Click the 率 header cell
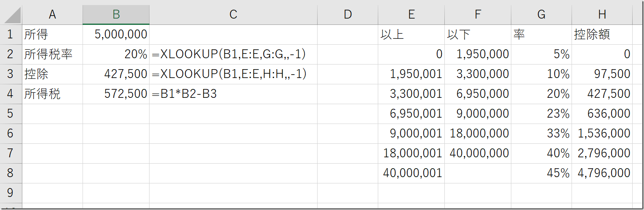 541,35
